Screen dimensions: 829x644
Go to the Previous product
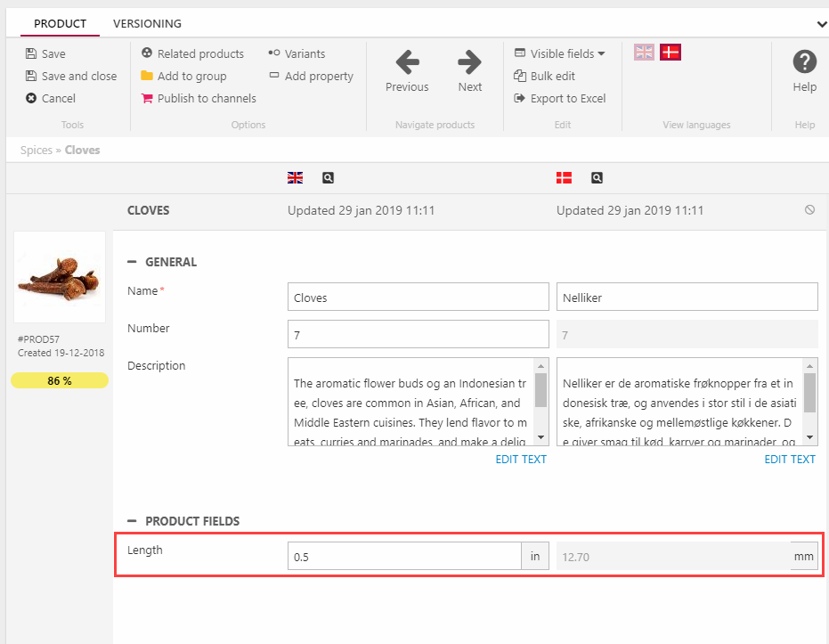pyautogui.click(x=407, y=71)
